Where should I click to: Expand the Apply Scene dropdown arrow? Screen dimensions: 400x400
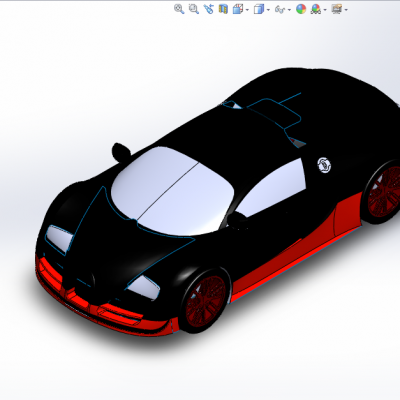[325, 10]
